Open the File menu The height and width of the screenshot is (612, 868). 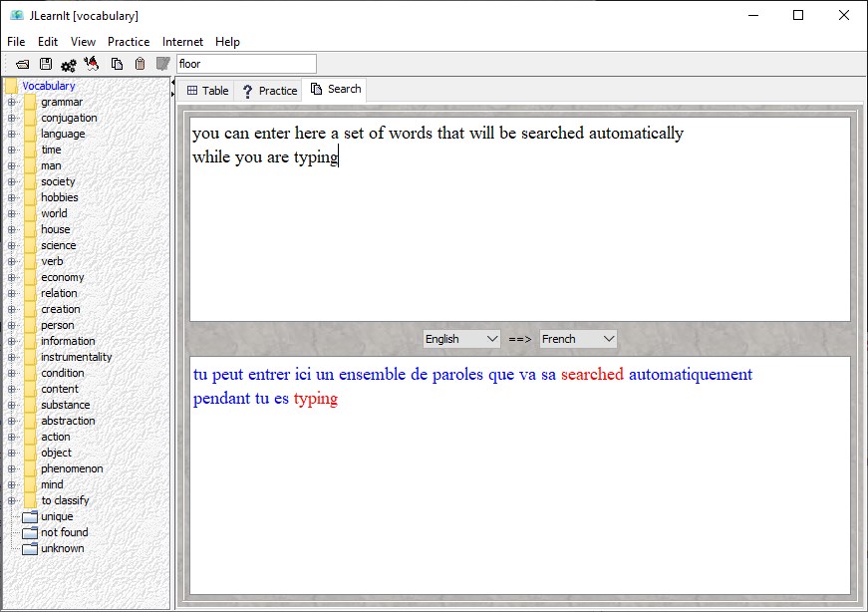pyautogui.click(x=16, y=42)
